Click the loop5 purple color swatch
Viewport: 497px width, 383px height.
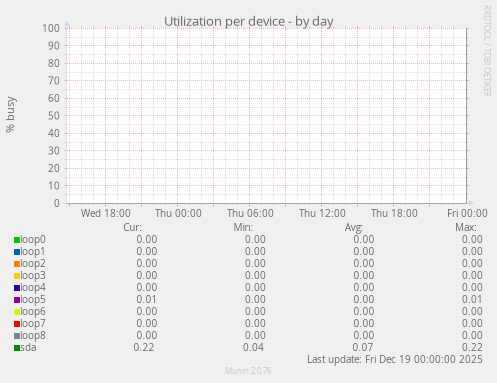[x=17, y=300]
